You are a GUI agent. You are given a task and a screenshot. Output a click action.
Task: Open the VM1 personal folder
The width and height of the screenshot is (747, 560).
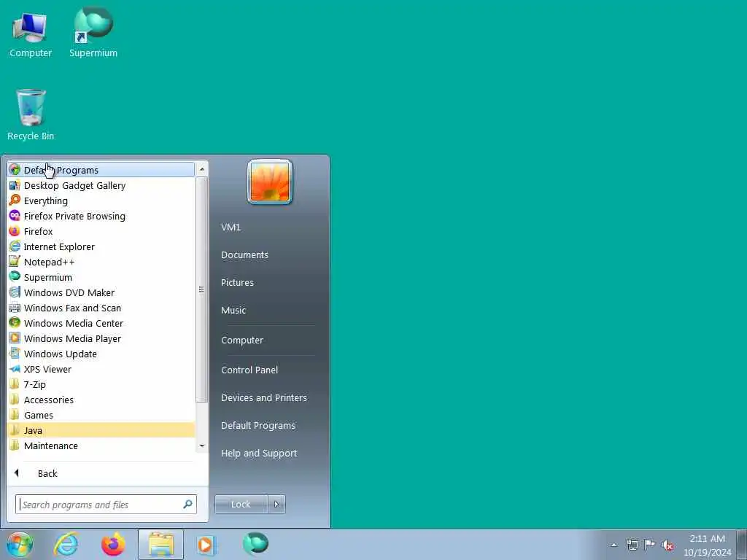231,227
